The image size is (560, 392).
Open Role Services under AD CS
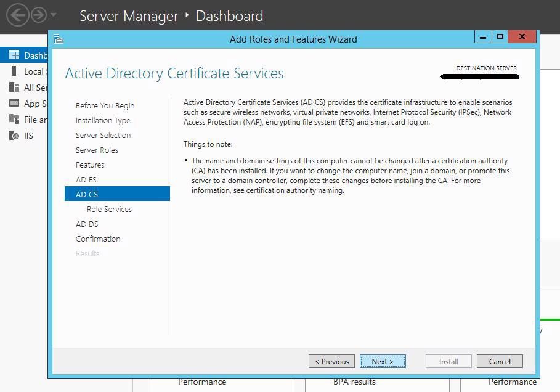(109, 209)
